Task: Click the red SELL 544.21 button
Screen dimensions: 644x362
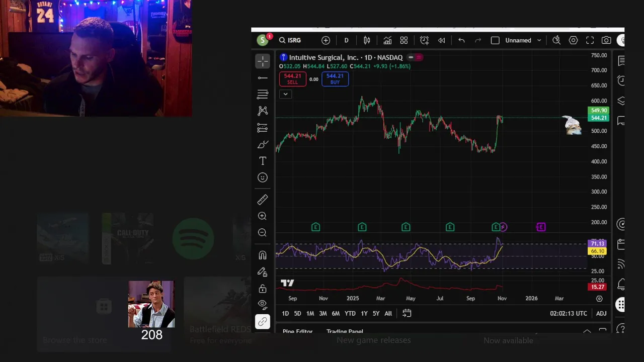Action: pos(292,79)
